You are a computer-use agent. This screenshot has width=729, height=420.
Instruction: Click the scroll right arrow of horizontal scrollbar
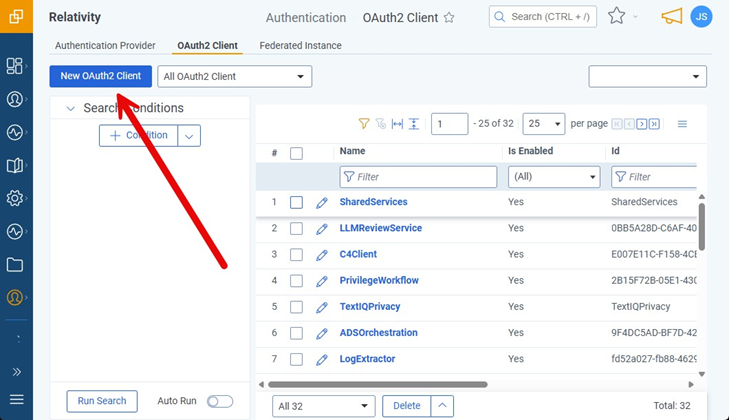pyautogui.click(x=691, y=385)
